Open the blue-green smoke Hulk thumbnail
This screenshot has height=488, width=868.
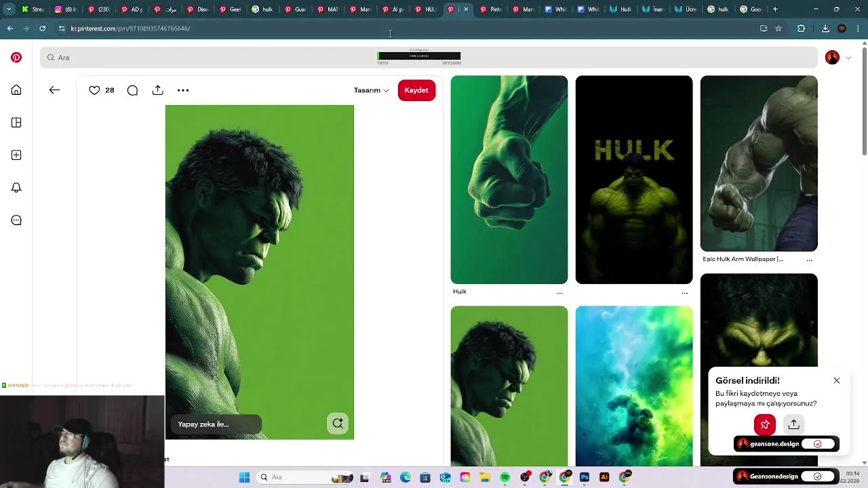(634, 386)
